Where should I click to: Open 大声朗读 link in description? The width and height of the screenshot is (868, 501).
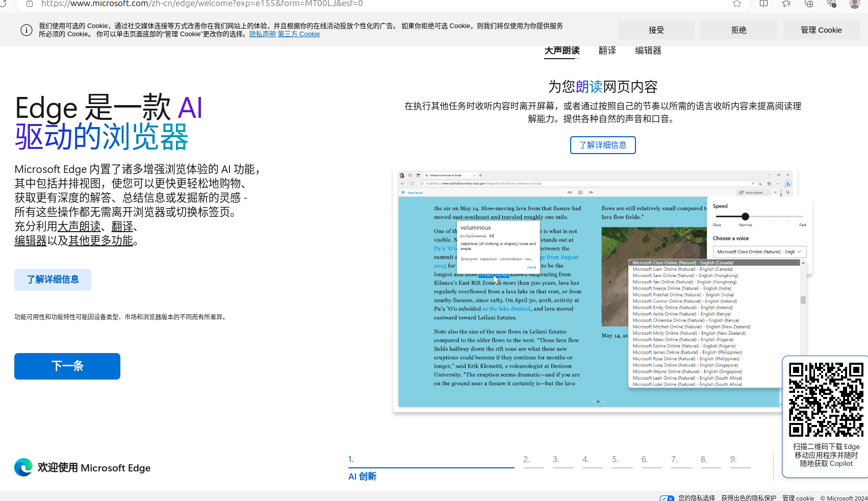coord(79,226)
